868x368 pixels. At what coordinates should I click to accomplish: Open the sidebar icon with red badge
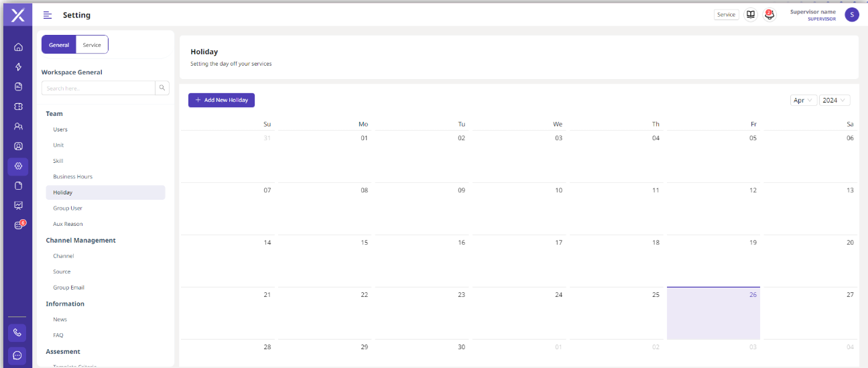click(19, 225)
